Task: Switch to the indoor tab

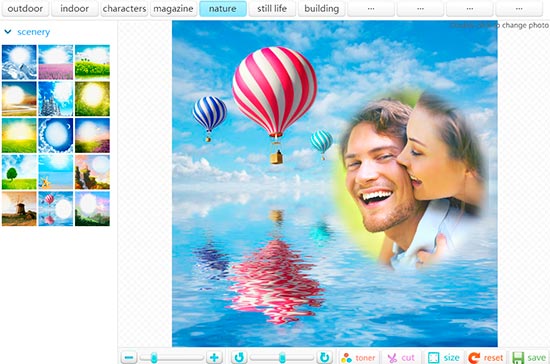Action: click(x=74, y=8)
